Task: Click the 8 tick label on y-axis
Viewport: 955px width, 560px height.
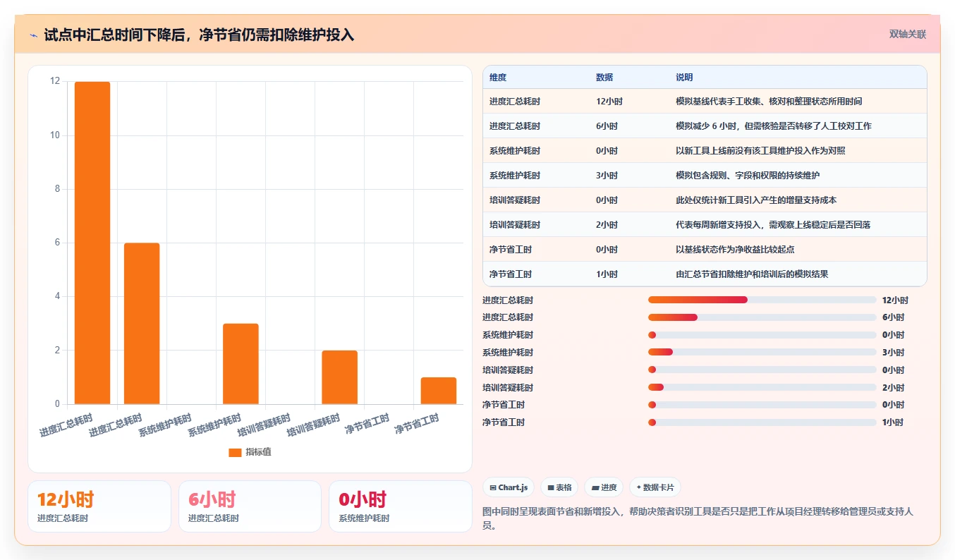Action: 58,189
